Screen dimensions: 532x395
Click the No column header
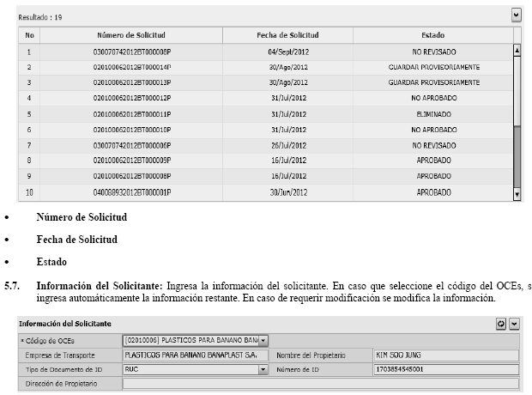(x=29, y=35)
